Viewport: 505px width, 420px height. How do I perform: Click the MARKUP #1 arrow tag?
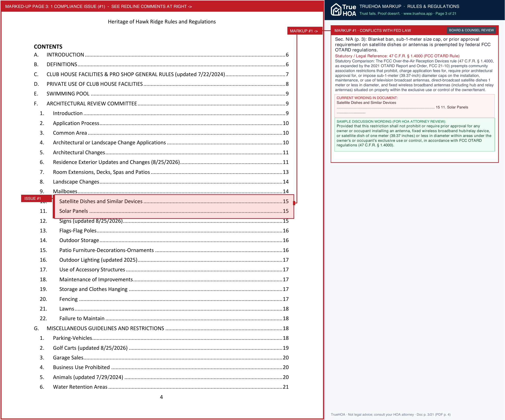click(305, 31)
